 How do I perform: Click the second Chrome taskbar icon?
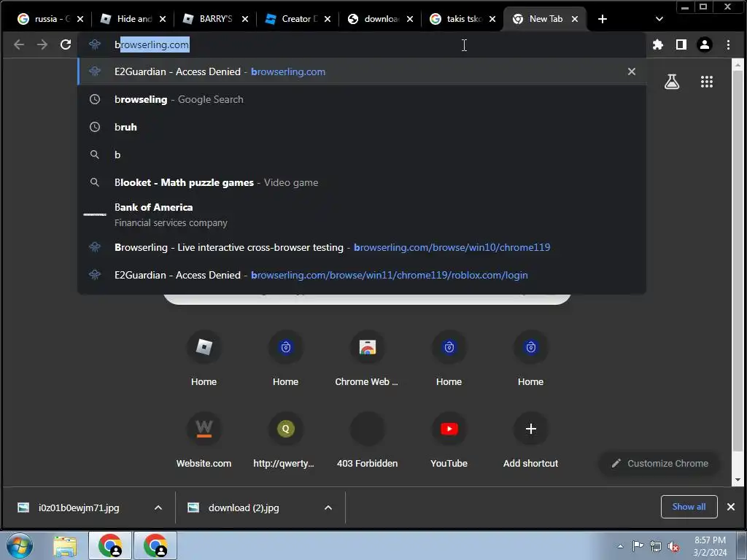click(155, 545)
